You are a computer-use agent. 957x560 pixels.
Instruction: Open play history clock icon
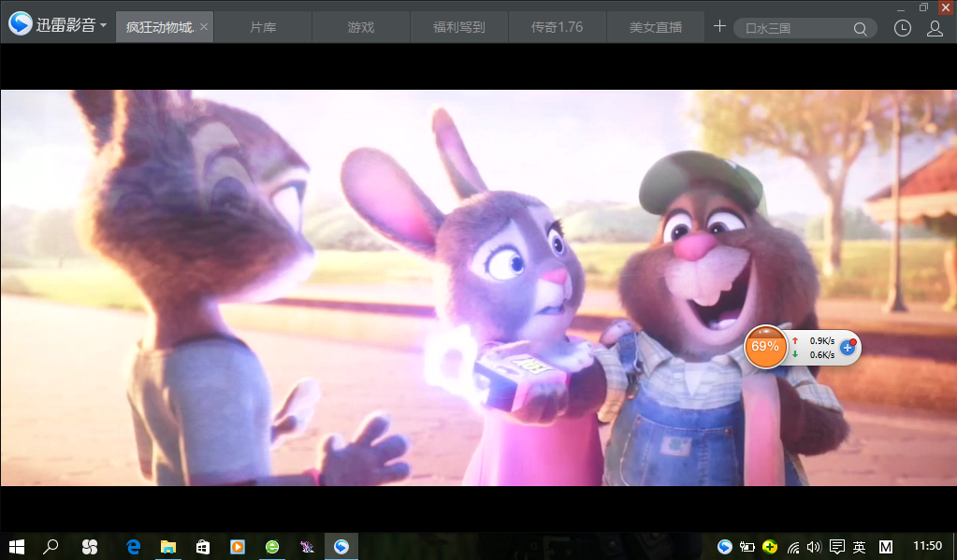pos(902,28)
